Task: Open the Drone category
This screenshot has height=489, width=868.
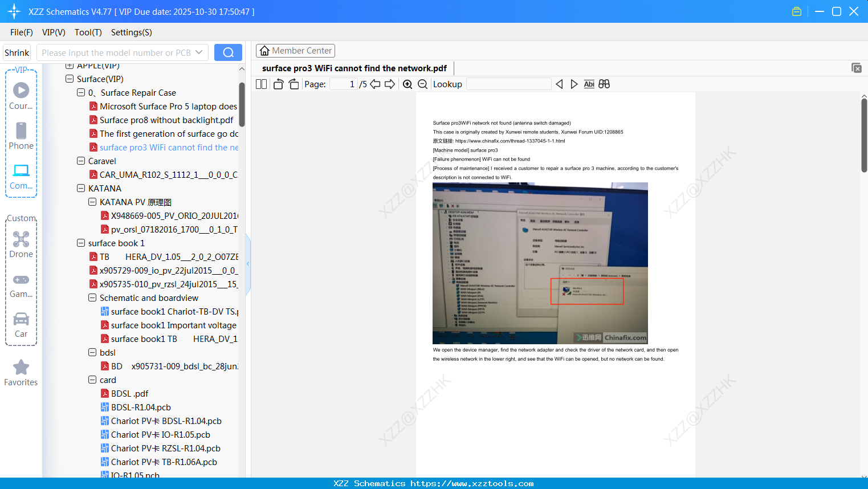Action: [x=21, y=244]
